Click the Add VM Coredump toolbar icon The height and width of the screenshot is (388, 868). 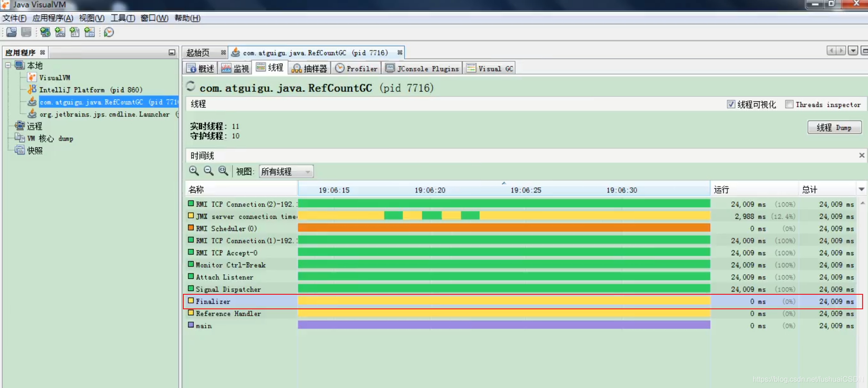pyautogui.click(x=75, y=32)
